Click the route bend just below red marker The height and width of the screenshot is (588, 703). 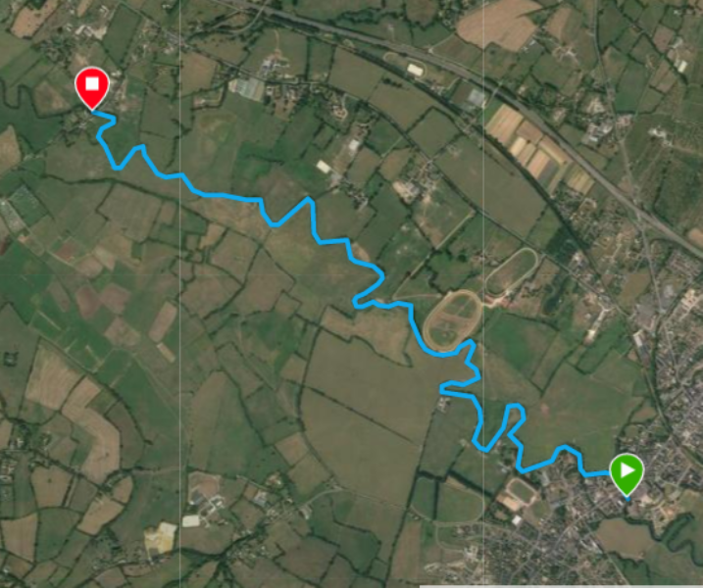(108, 122)
